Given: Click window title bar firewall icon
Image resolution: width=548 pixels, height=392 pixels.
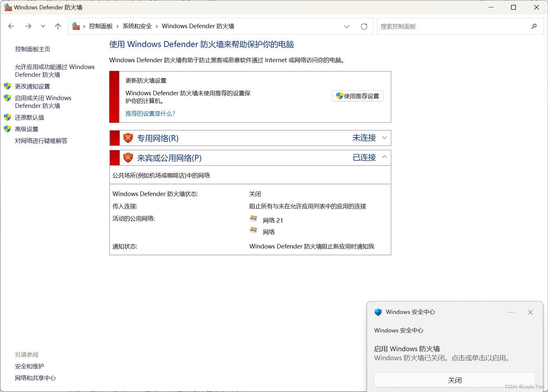Looking at the screenshot, I should (x=8, y=7).
